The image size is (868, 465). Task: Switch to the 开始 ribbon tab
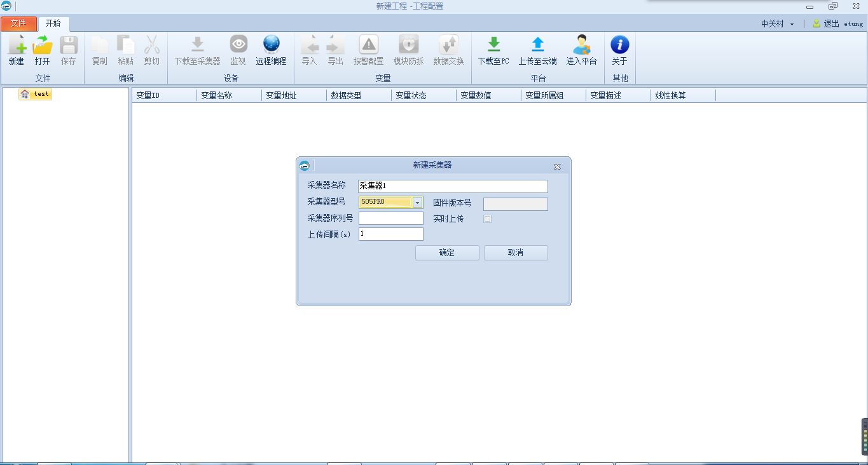coord(53,24)
